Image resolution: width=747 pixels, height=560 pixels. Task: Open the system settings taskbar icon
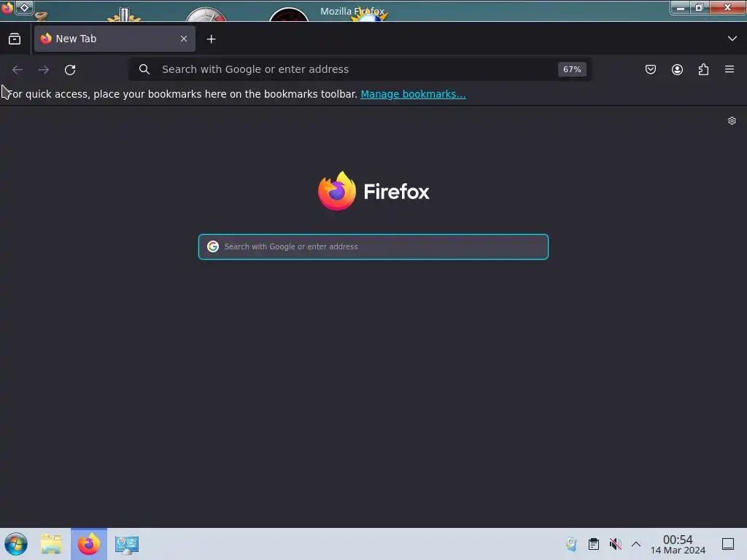(x=127, y=545)
